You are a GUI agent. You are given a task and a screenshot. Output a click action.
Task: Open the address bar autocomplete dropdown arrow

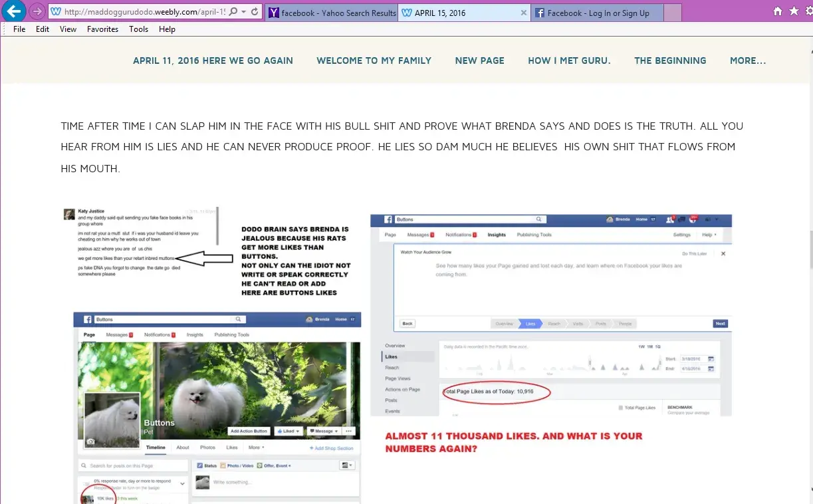pyautogui.click(x=243, y=12)
